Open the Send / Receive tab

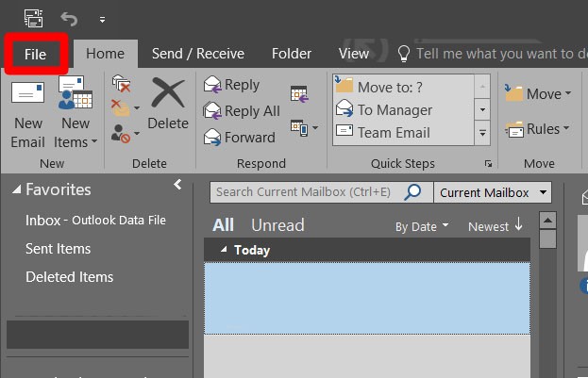[198, 54]
